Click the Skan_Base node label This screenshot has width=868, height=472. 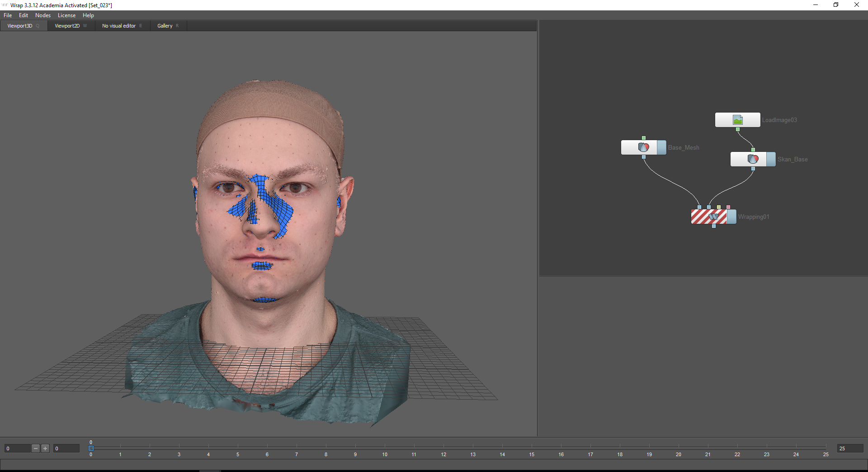(793, 159)
